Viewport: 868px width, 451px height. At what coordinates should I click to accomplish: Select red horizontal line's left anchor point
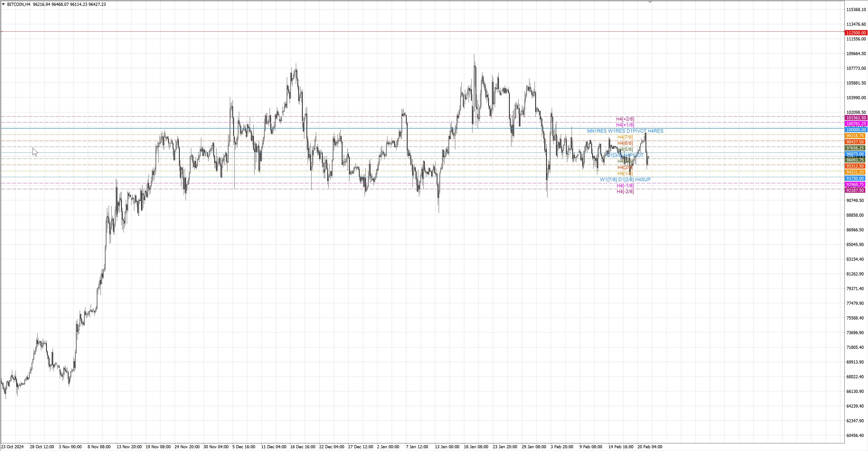[x=2, y=32]
